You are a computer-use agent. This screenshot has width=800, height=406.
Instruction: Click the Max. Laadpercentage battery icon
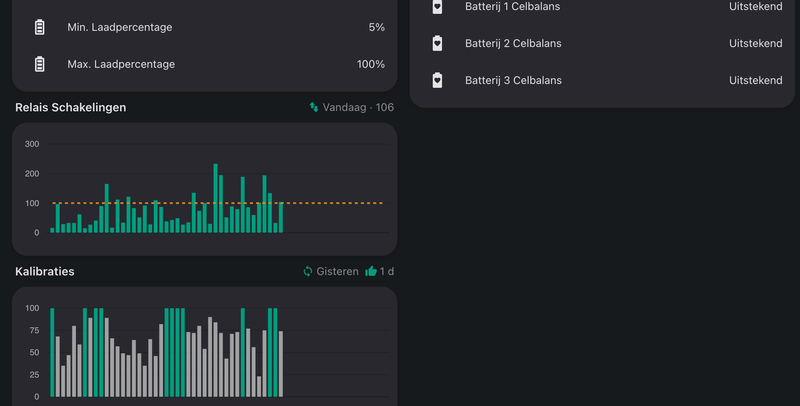39,64
